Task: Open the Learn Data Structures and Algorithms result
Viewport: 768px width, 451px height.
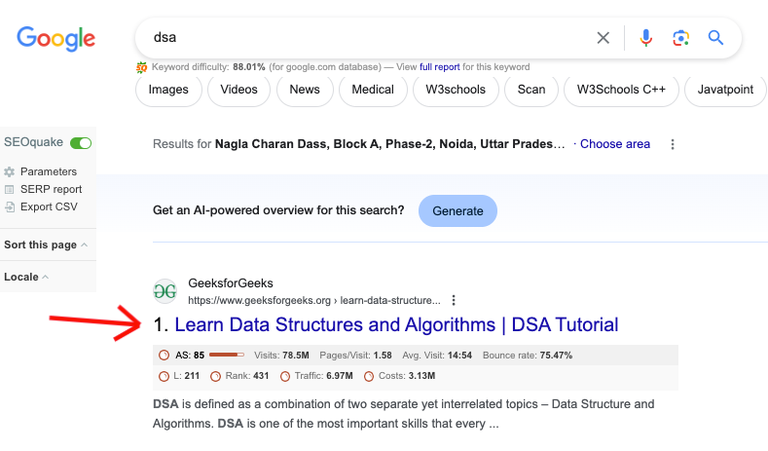Action: [x=396, y=325]
